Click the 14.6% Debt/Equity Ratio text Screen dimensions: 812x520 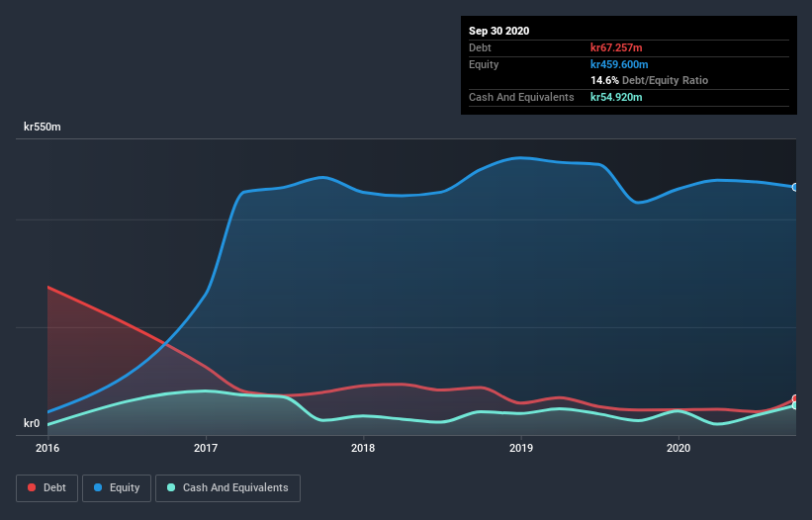tap(650, 80)
